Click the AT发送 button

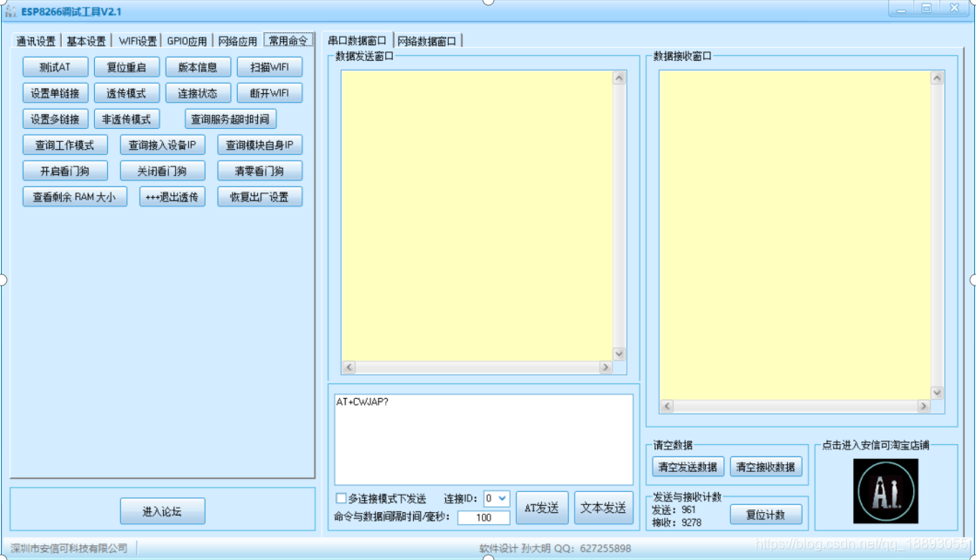[541, 508]
